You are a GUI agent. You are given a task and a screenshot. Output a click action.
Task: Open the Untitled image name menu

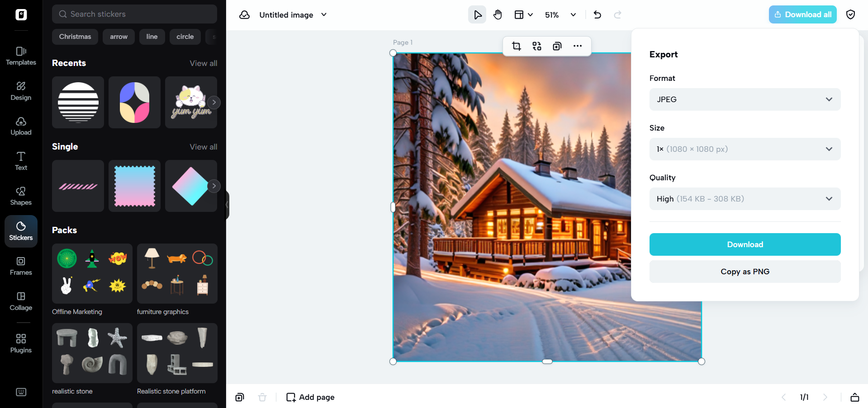pos(293,14)
